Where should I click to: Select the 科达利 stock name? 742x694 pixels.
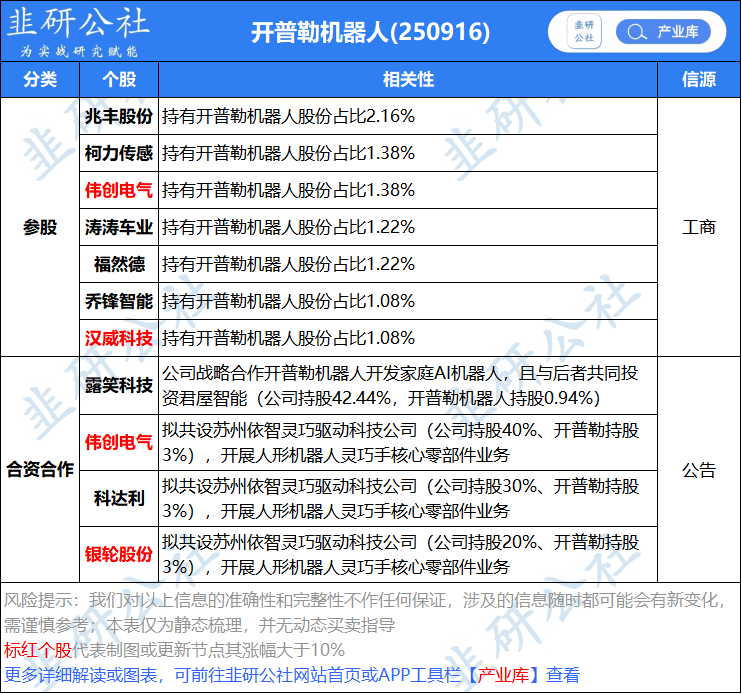coord(119,498)
